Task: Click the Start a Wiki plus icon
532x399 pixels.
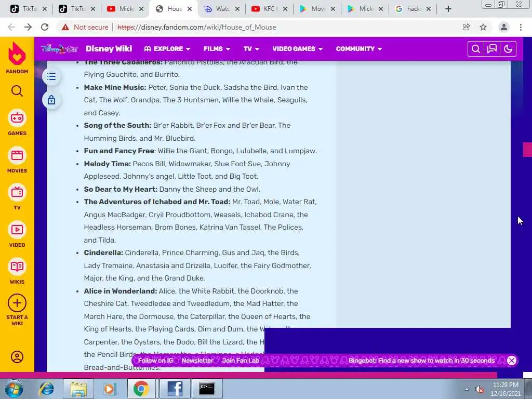Action: (17, 303)
